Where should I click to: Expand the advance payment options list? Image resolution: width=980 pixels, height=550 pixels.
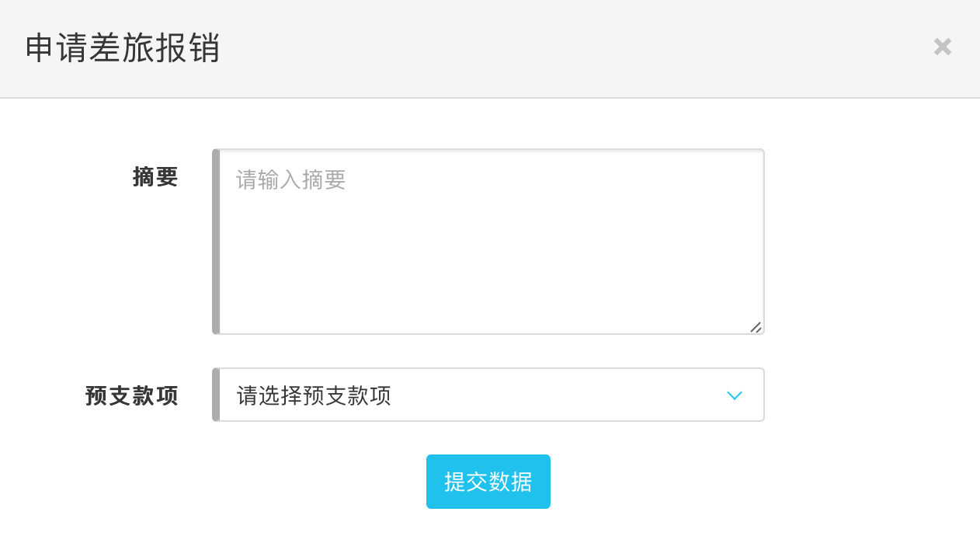point(491,395)
